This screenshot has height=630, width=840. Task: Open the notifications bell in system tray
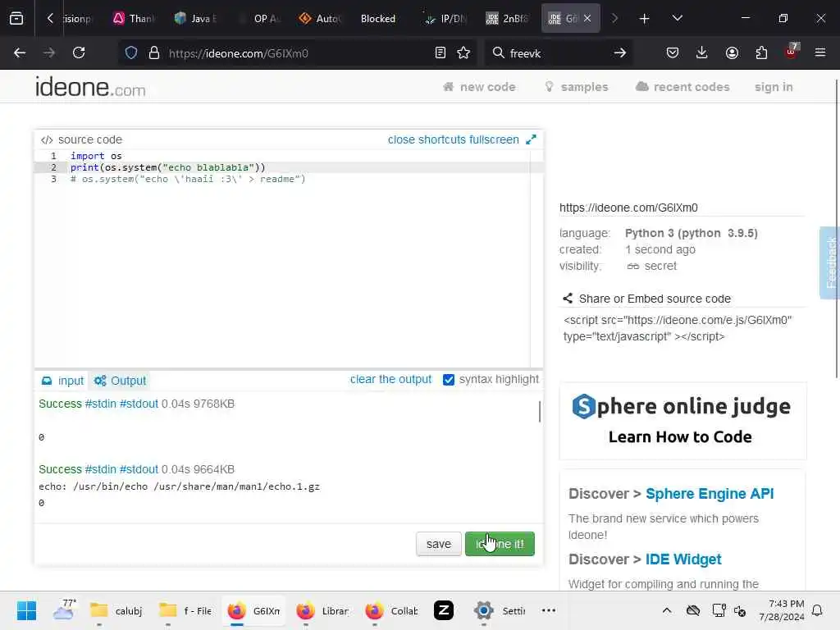pyautogui.click(x=818, y=610)
